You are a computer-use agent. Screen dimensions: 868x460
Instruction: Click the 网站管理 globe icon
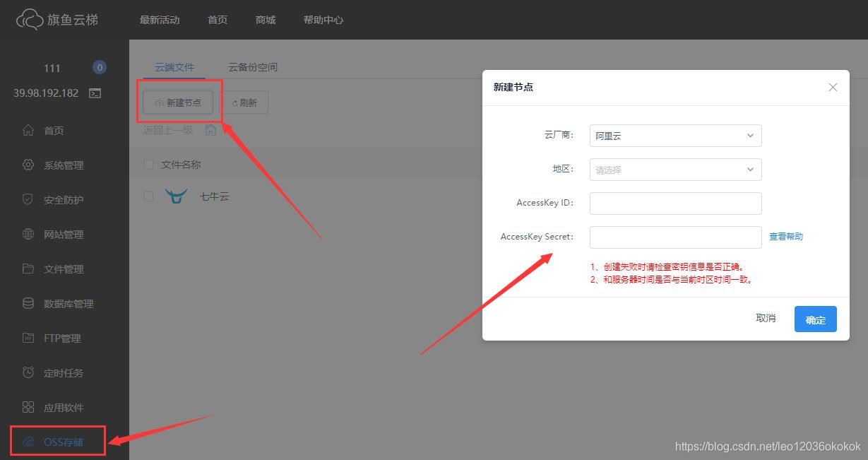[x=28, y=234]
